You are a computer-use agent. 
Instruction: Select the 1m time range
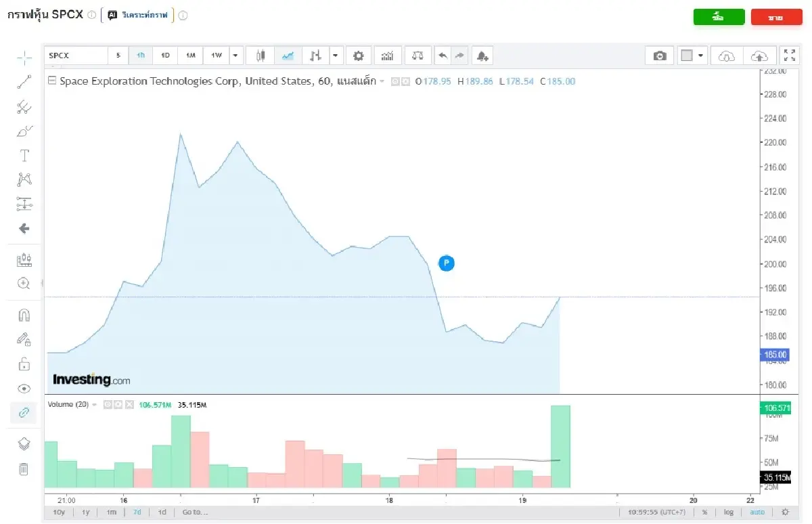[112, 512]
